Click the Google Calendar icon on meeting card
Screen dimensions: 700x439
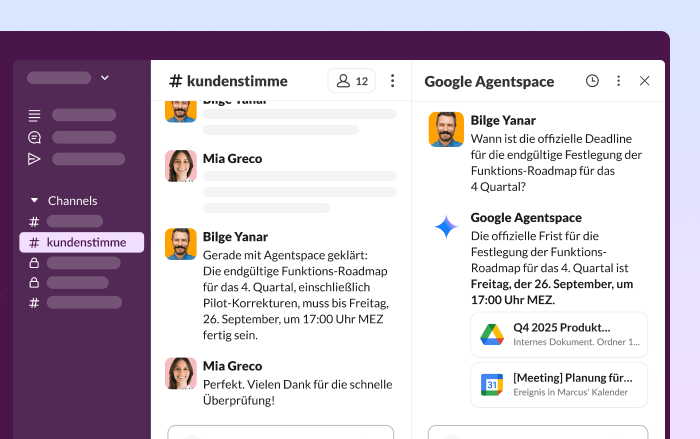point(492,385)
